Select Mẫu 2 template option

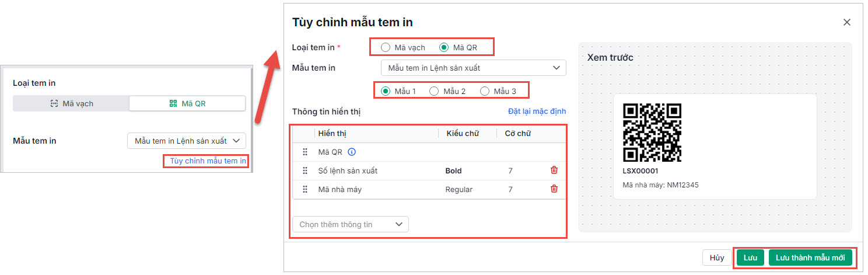coord(434,91)
